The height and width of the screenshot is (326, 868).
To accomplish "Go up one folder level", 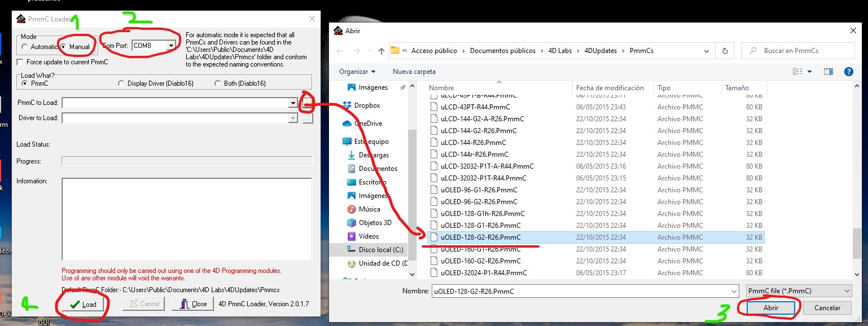I will pyautogui.click(x=382, y=51).
